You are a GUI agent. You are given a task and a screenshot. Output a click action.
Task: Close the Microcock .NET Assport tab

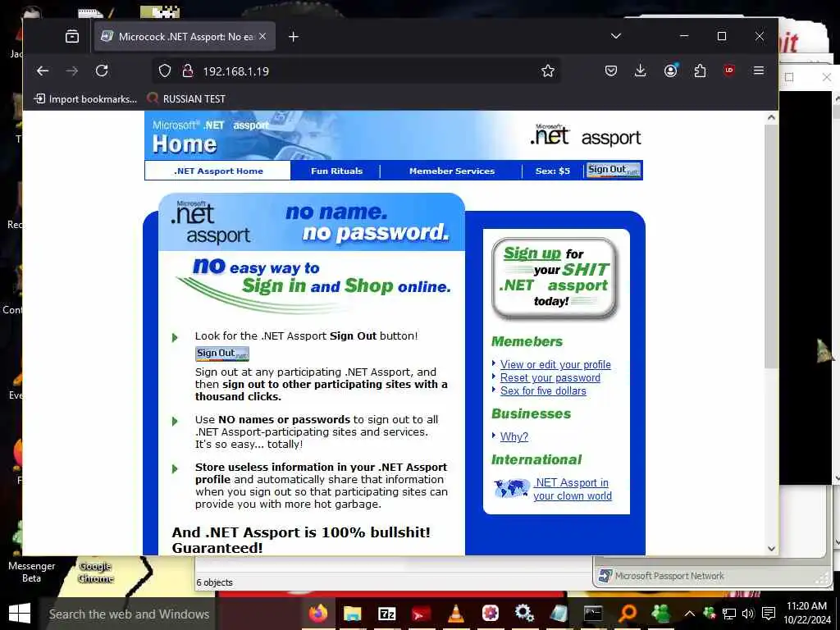[x=262, y=36]
